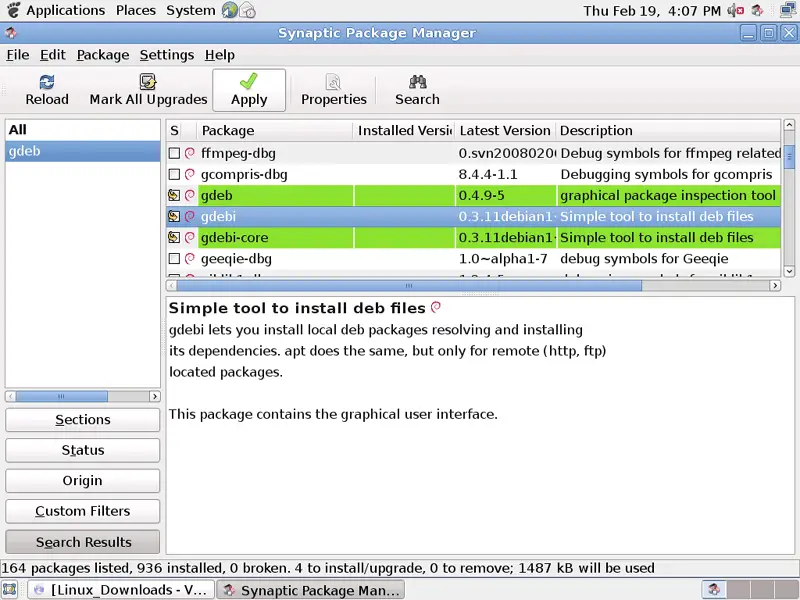The image size is (800, 600).
Task: Toggle the ffmpeg-dbg status checkbox
Action: pos(174,153)
